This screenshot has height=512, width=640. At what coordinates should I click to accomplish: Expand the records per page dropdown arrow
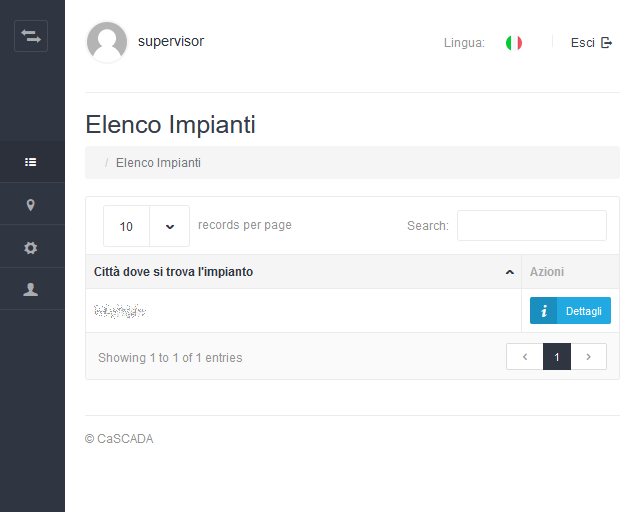coord(170,226)
